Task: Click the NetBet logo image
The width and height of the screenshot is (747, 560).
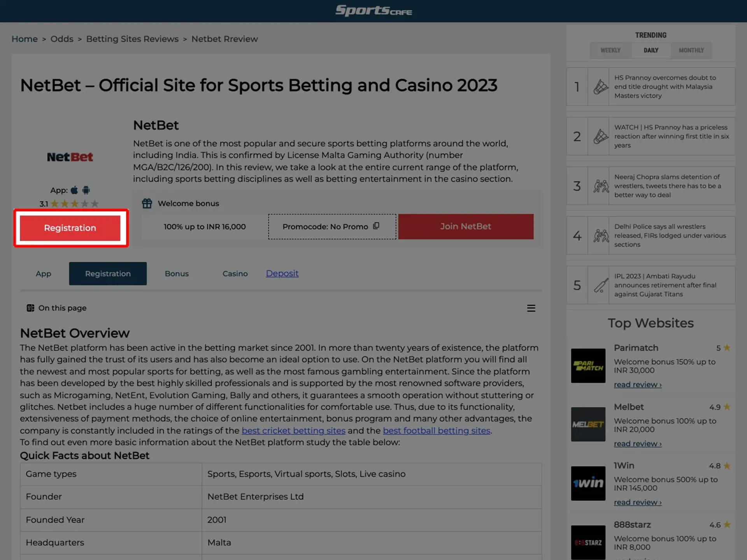Action: [x=70, y=157]
